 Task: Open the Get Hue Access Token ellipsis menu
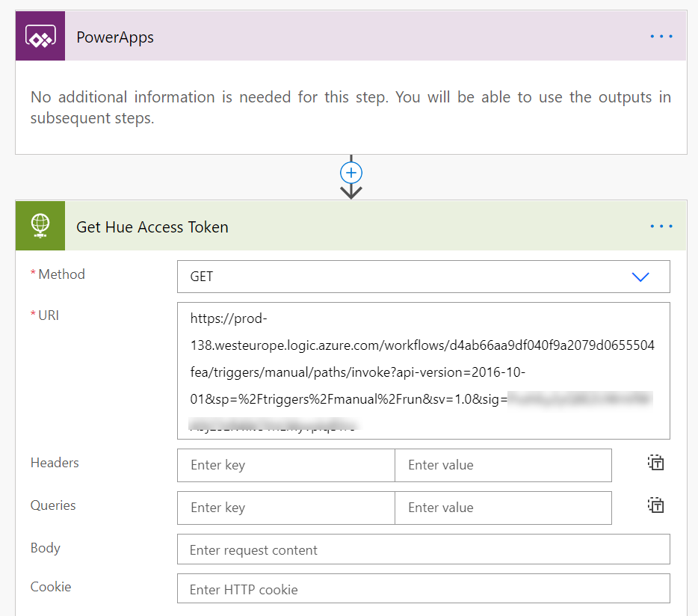pos(661,227)
